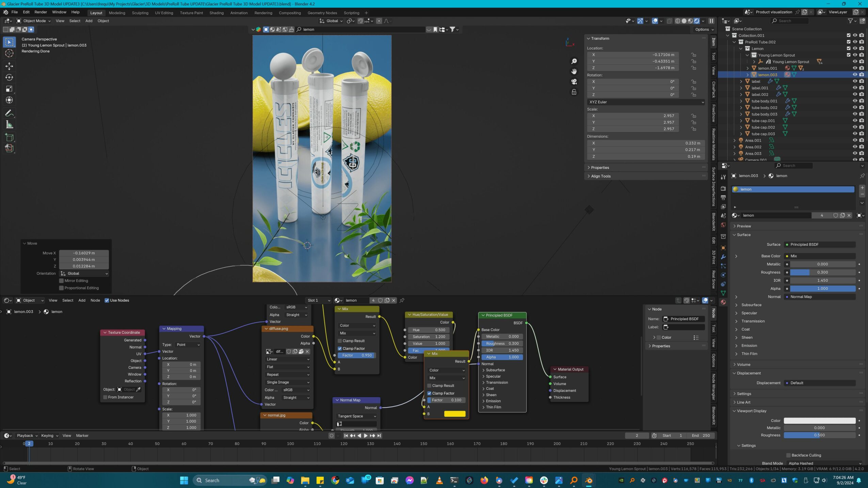This screenshot has width=868, height=488.
Task: Hide Area.001 light in the outliner
Action: tap(854, 140)
